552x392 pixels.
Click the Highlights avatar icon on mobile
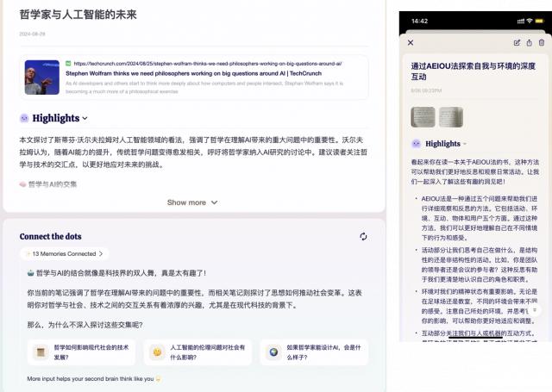417,144
